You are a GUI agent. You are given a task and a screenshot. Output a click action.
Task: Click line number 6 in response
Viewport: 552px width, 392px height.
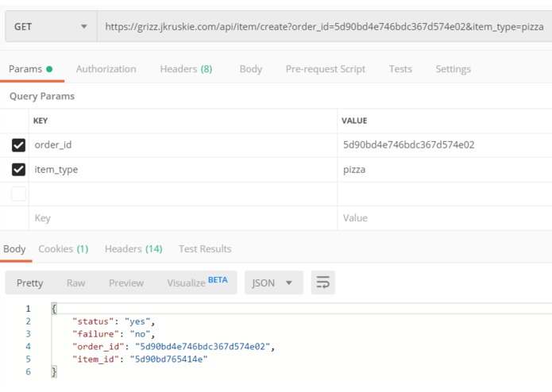point(28,371)
